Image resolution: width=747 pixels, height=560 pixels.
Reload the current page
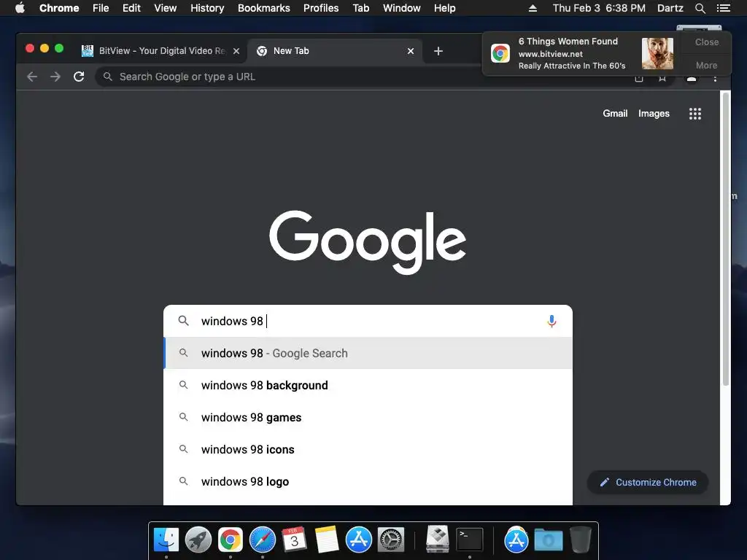pos(79,77)
